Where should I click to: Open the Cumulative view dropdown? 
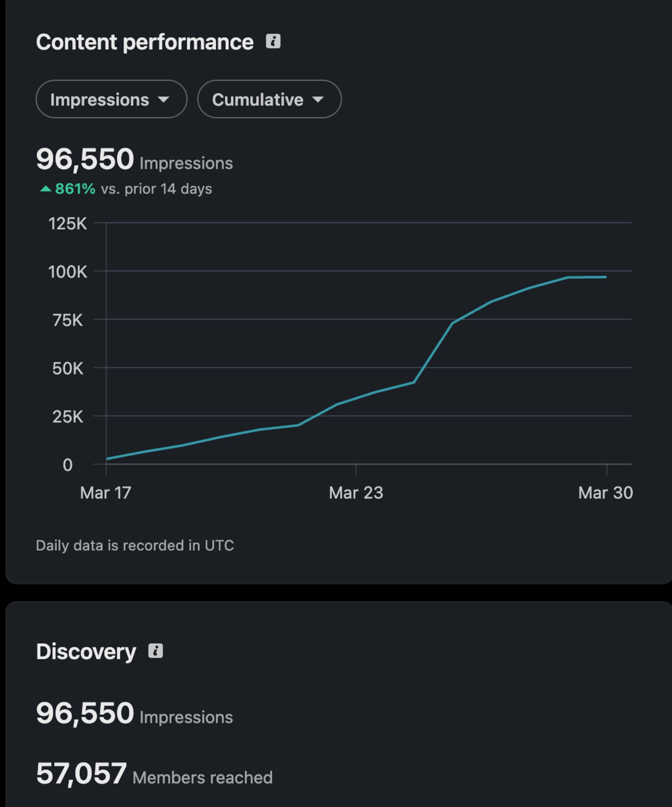269,99
